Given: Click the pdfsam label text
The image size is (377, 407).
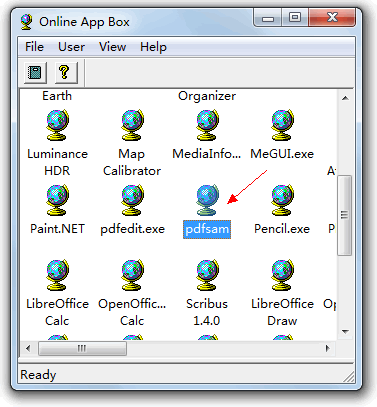Looking at the screenshot, I should click(x=207, y=229).
